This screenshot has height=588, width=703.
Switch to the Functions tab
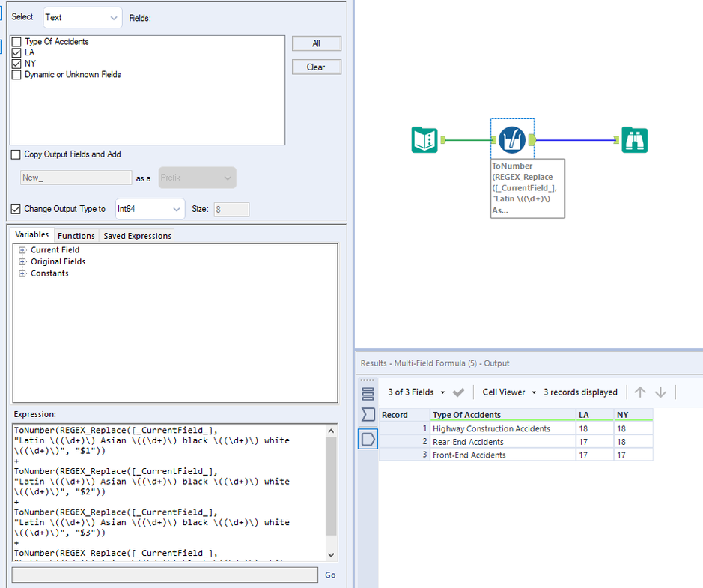pyautogui.click(x=76, y=235)
